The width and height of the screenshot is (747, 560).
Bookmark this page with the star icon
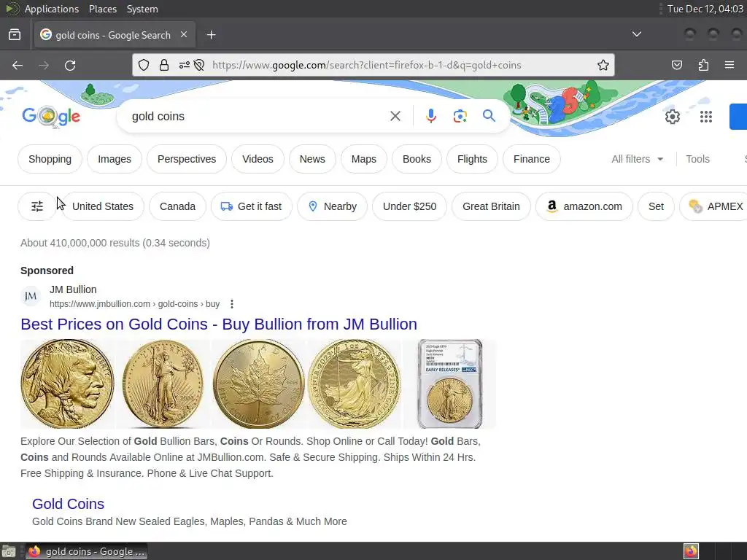tap(603, 65)
